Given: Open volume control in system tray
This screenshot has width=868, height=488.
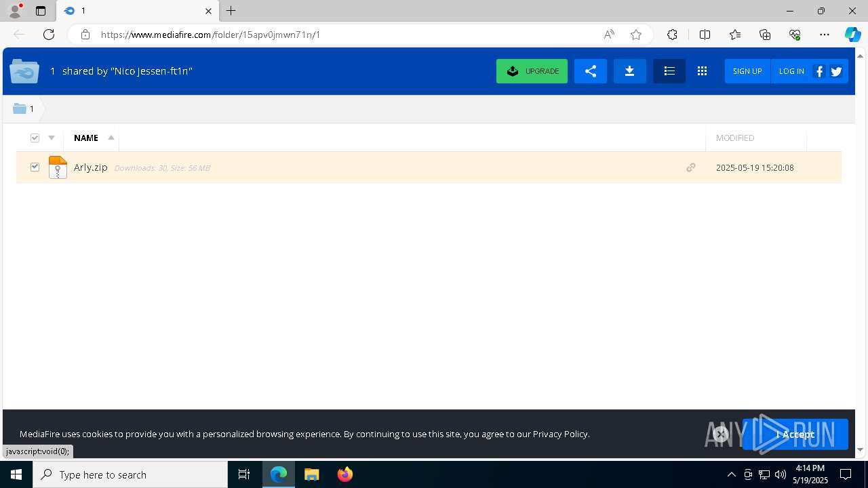Looking at the screenshot, I should click(x=781, y=474).
